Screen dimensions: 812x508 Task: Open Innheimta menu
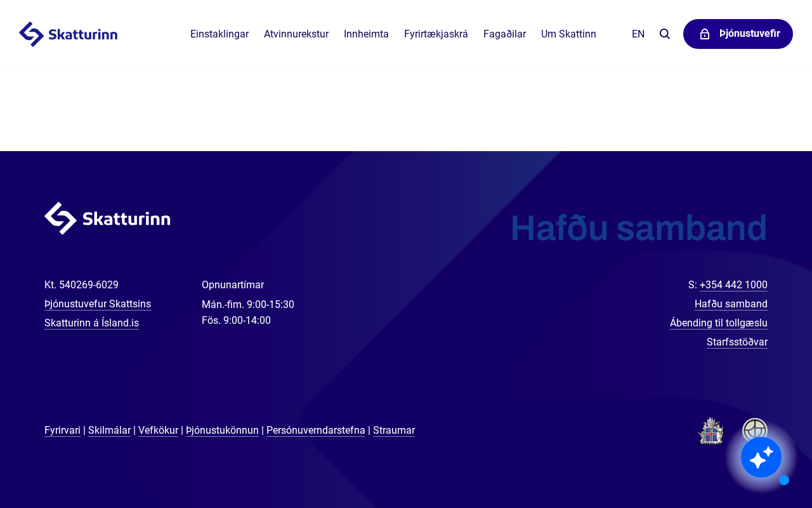click(366, 34)
